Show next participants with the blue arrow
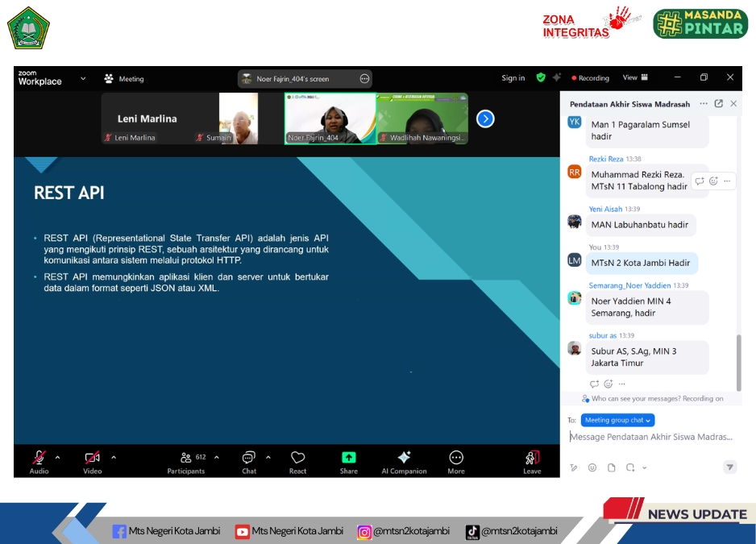The width and height of the screenshot is (756, 544). pyautogui.click(x=485, y=118)
